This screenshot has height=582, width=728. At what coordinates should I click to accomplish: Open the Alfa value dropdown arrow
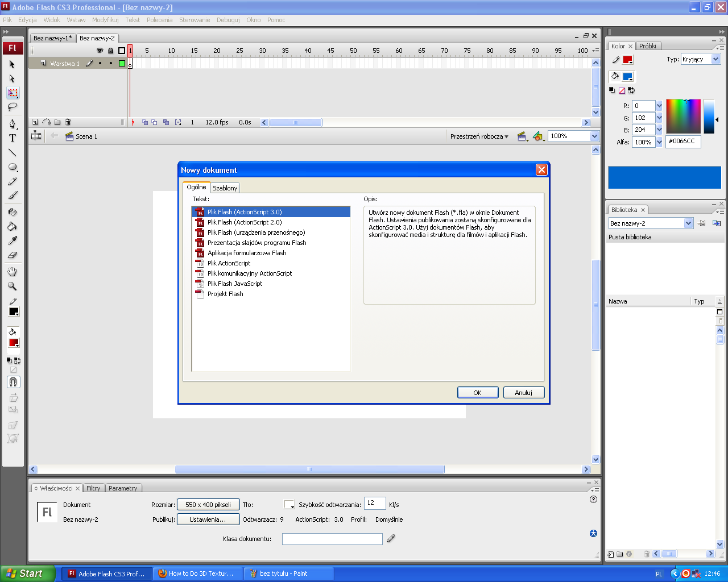659,142
